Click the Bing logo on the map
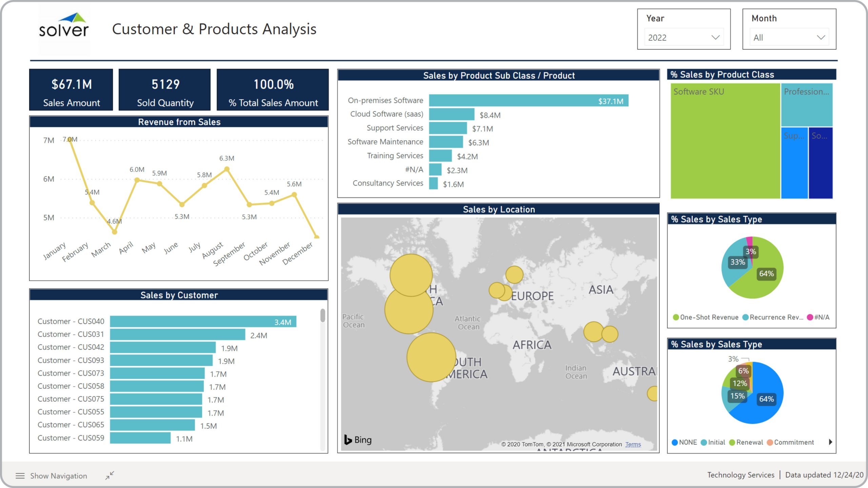Image resolution: width=868 pixels, height=488 pixels. pos(358,440)
